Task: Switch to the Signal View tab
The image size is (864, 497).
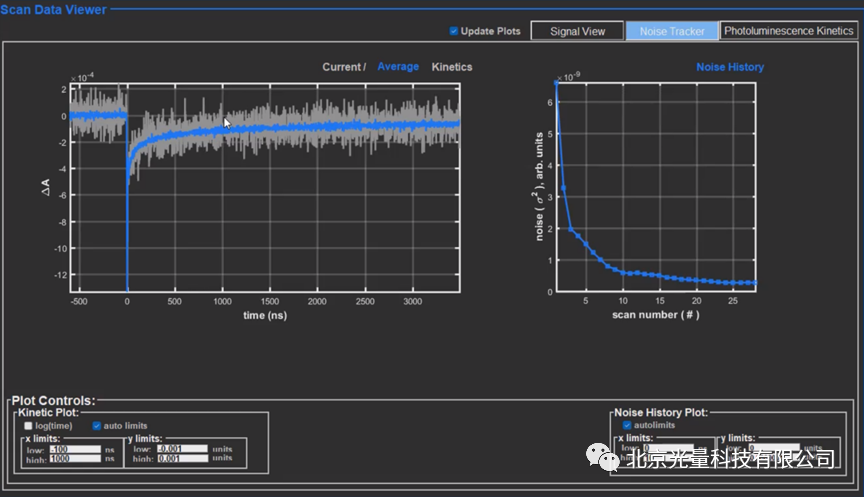Action: pos(577,31)
